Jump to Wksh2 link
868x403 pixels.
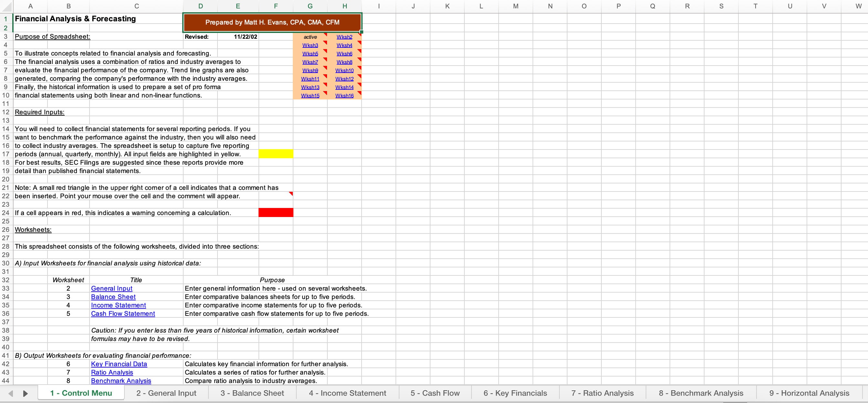point(344,37)
